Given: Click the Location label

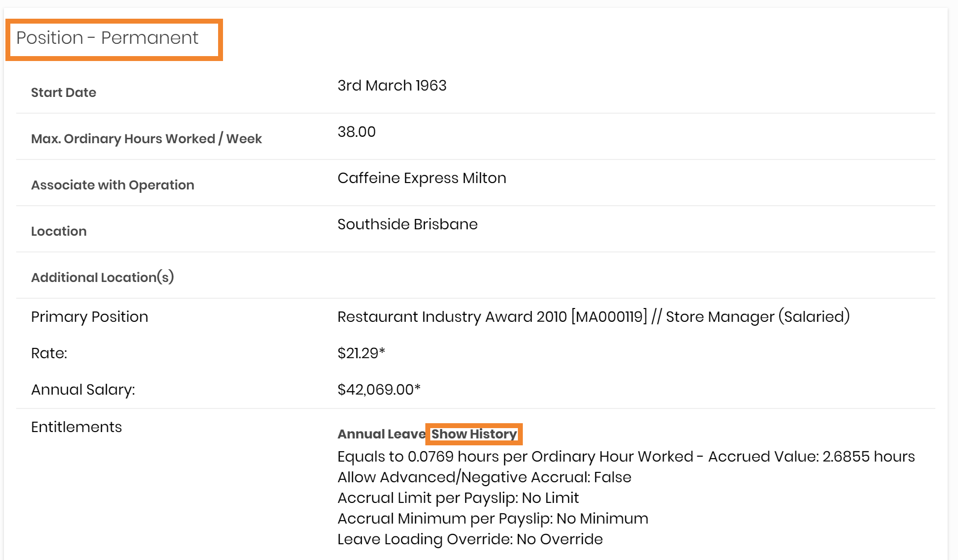Looking at the screenshot, I should pyautogui.click(x=59, y=231).
